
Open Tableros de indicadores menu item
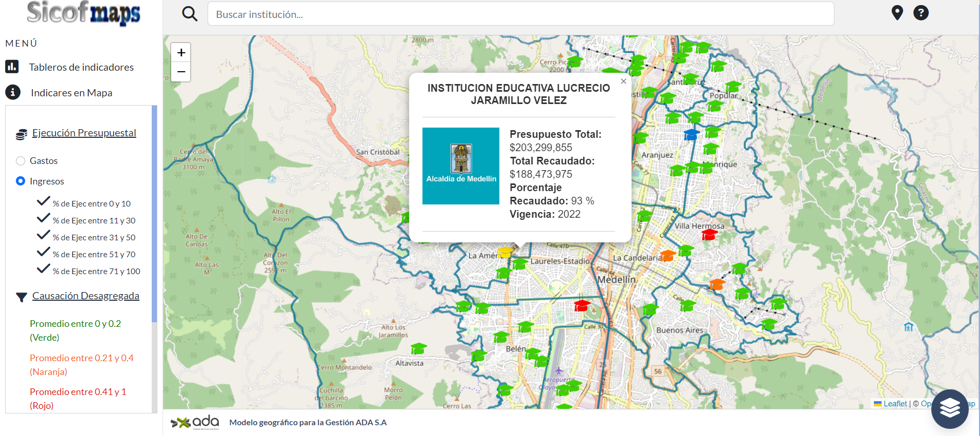81,67
